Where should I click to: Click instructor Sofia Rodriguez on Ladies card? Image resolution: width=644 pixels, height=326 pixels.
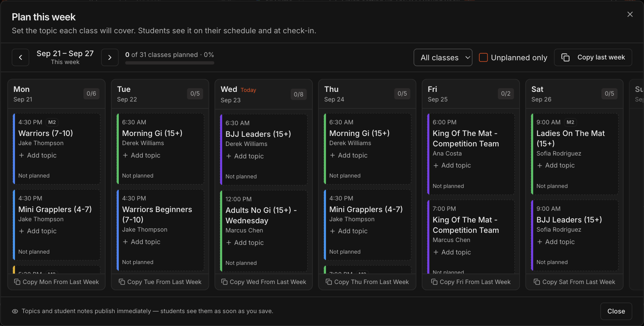pos(559,153)
